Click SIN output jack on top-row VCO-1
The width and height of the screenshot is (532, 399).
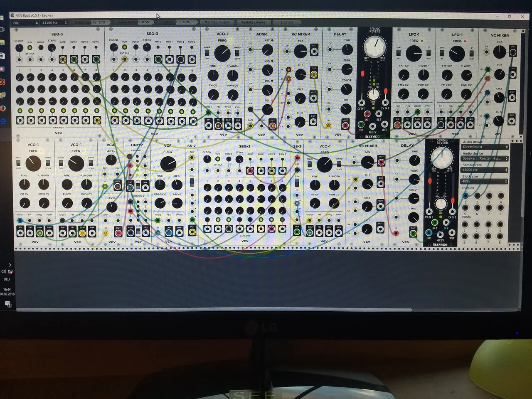[x=208, y=125]
